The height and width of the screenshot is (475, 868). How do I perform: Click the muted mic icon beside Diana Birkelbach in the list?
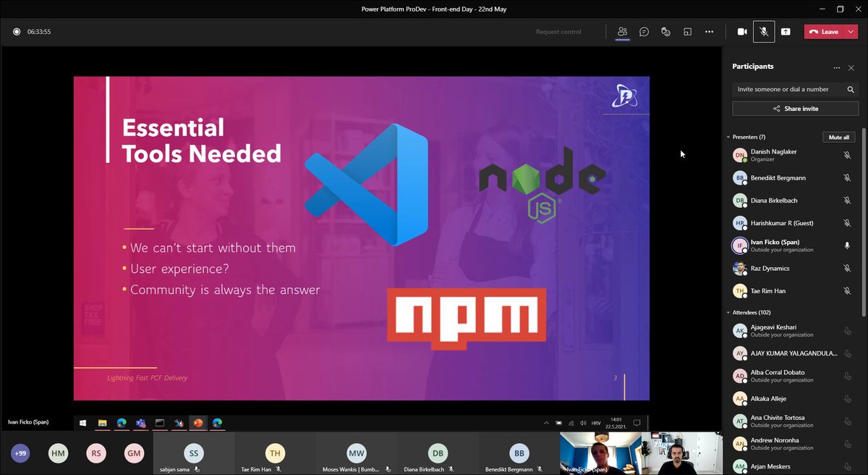pyautogui.click(x=847, y=200)
